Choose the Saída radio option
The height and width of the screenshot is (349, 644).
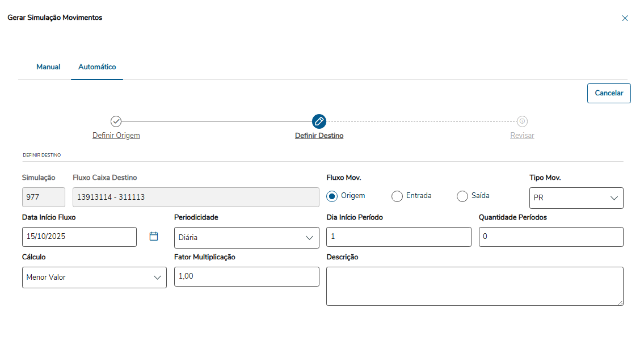pyautogui.click(x=462, y=196)
